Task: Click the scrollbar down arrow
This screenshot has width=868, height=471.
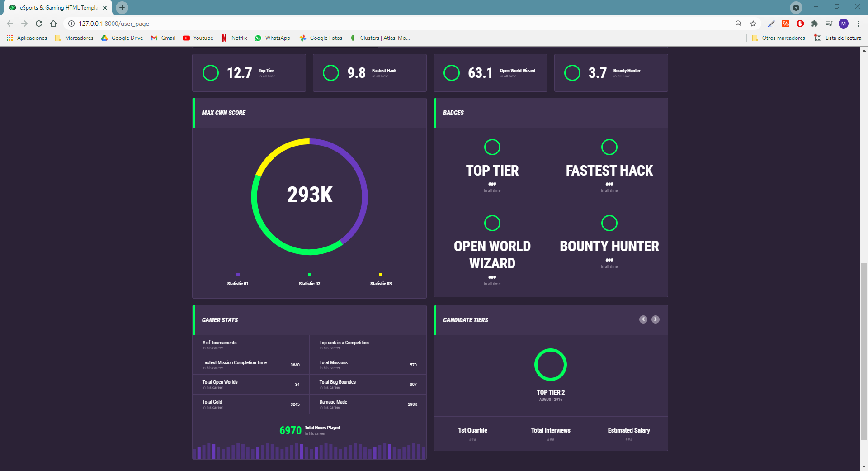Action: pyautogui.click(x=864, y=466)
